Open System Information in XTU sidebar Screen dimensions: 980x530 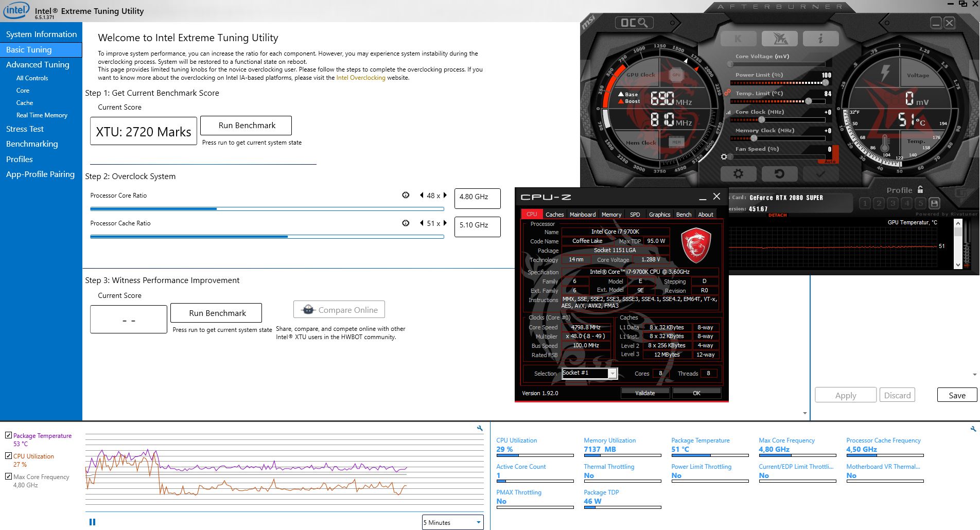[41, 34]
